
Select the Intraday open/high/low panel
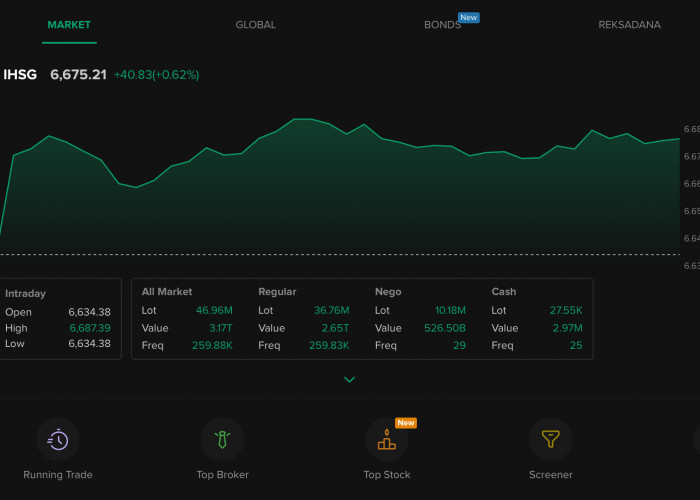click(58, 318)
